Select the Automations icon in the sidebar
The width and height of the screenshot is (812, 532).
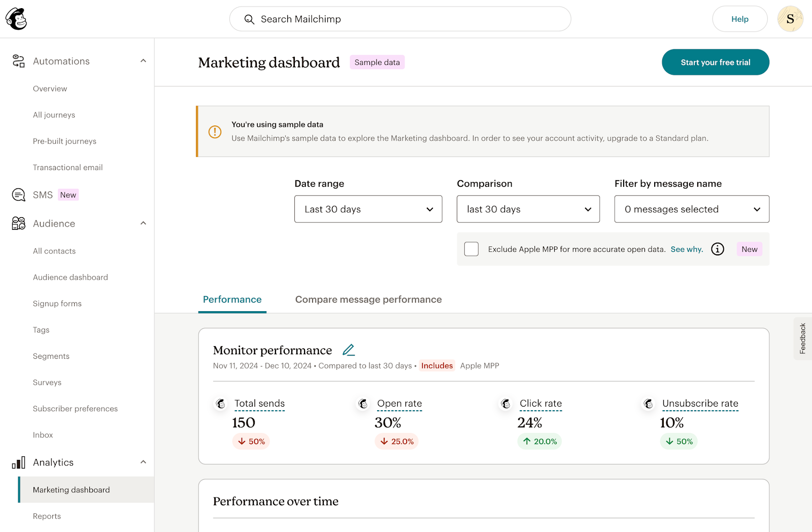18,60
